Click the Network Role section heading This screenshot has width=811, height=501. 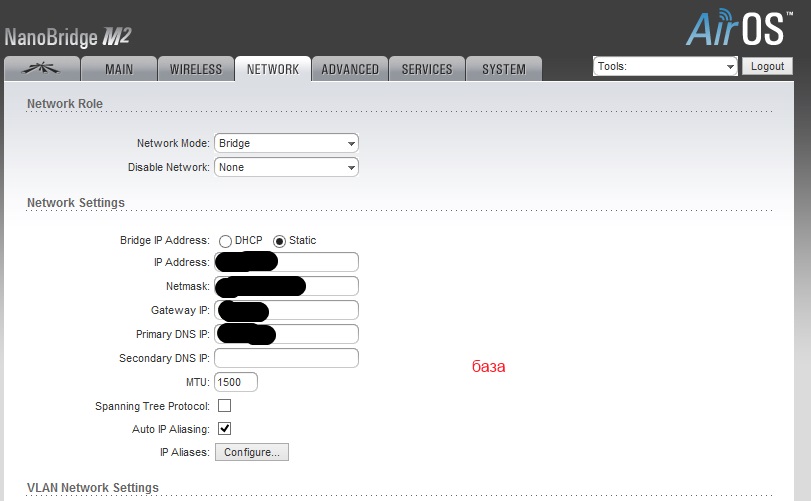[65, 103]
